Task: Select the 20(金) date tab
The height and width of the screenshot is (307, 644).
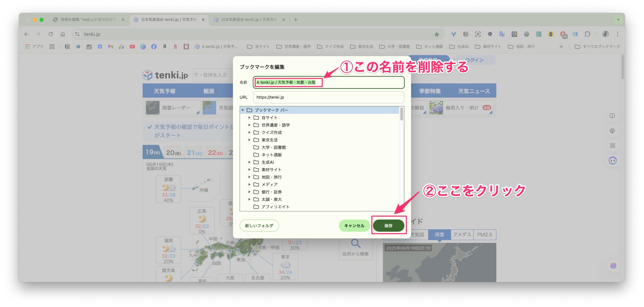Action: (x=173, y=152)
